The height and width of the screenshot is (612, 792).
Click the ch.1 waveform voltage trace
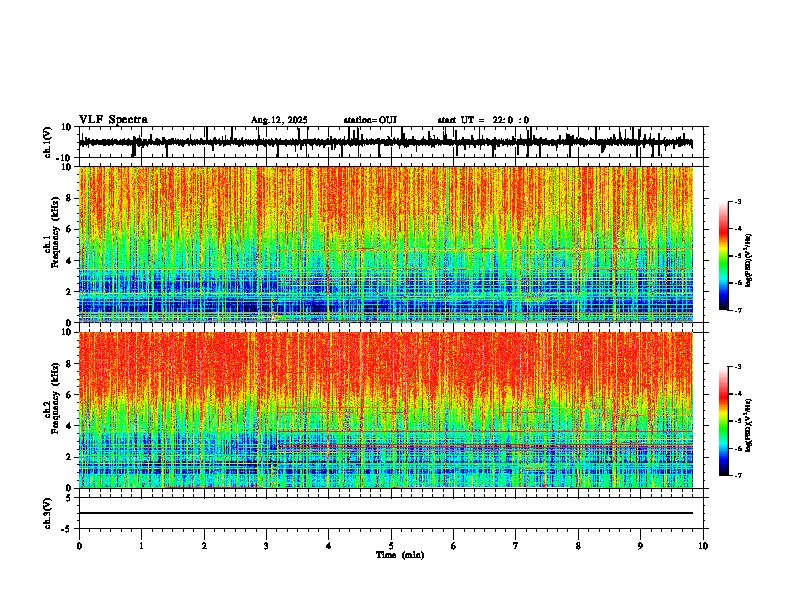pyautogui.click(x=386, y=142)
